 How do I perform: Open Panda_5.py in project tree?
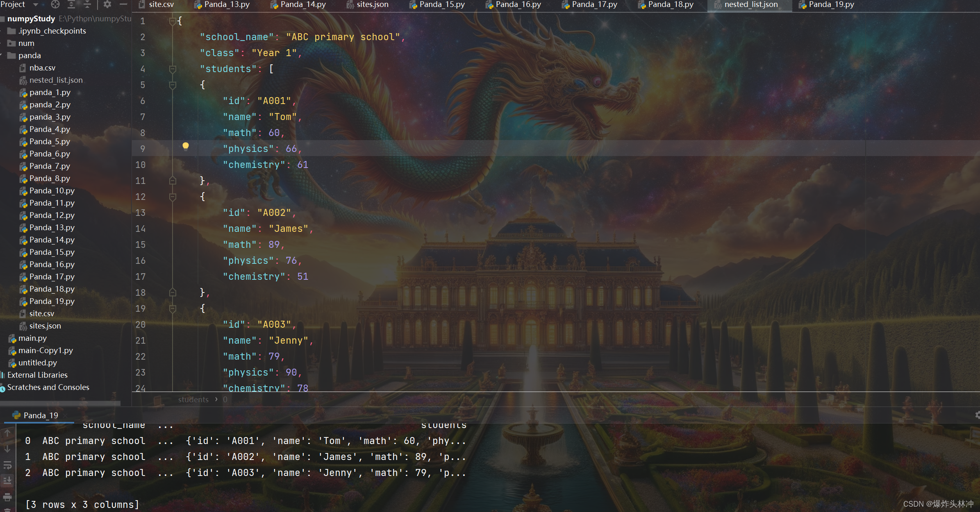pos(50,141)
